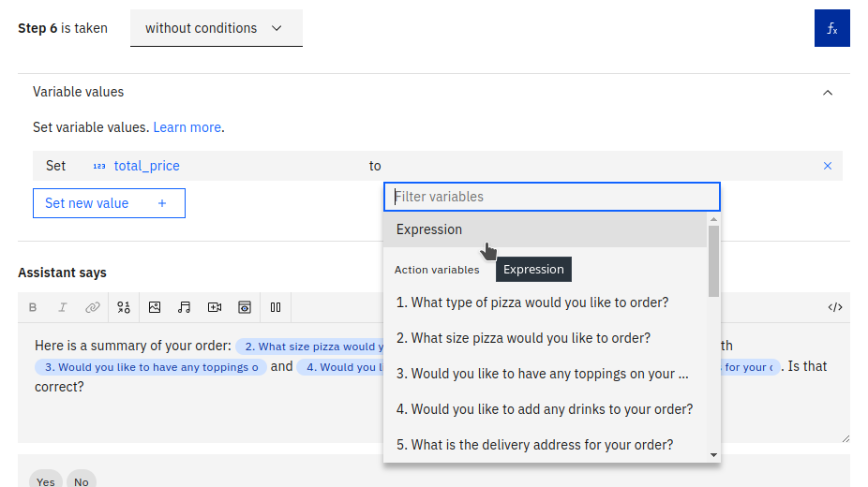The height and width of the screenshot is (487, 868).
Task: Open the 'without conditions' dropdown
Action: (x=216, y=29)
